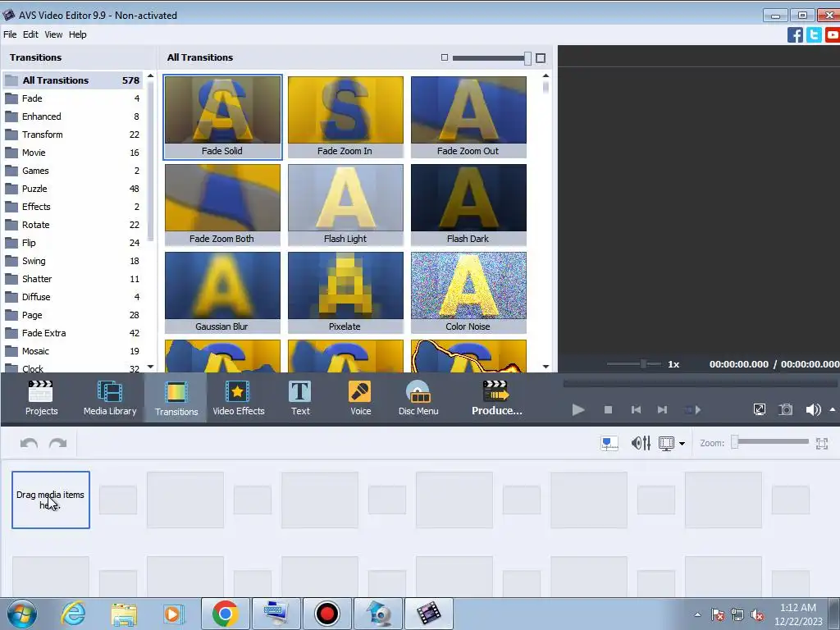The height and width of the screenshot is (630, 840).
Task: Select the Flip transitions folder
Action: pos(72,243)
